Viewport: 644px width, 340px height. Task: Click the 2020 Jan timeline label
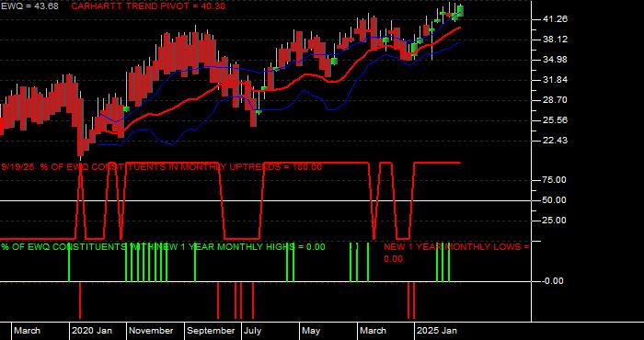[92, 331]
